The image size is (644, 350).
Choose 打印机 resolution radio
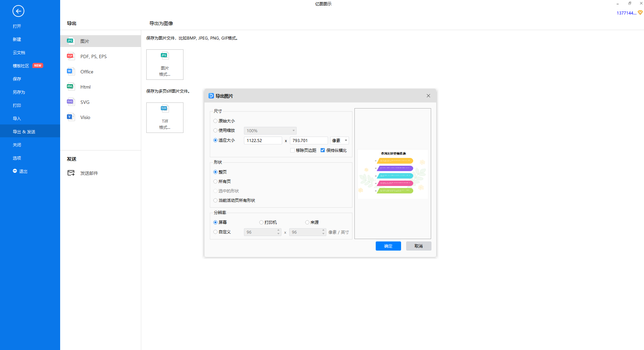[x=261, y=222]
